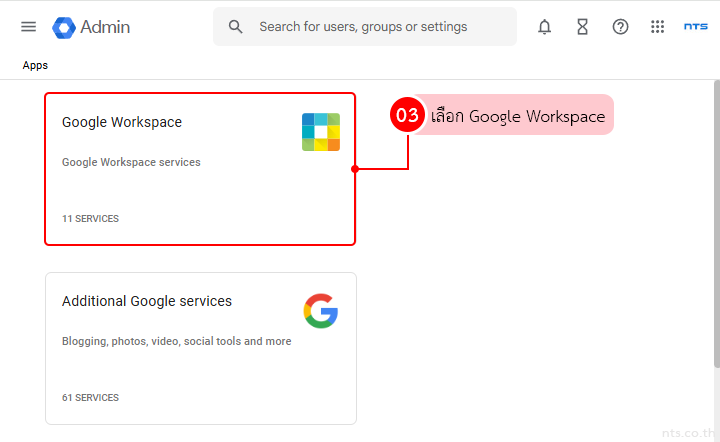Click the Google G logo icon
This screenshot has width=720, height=442.
[x=321, y=311]
